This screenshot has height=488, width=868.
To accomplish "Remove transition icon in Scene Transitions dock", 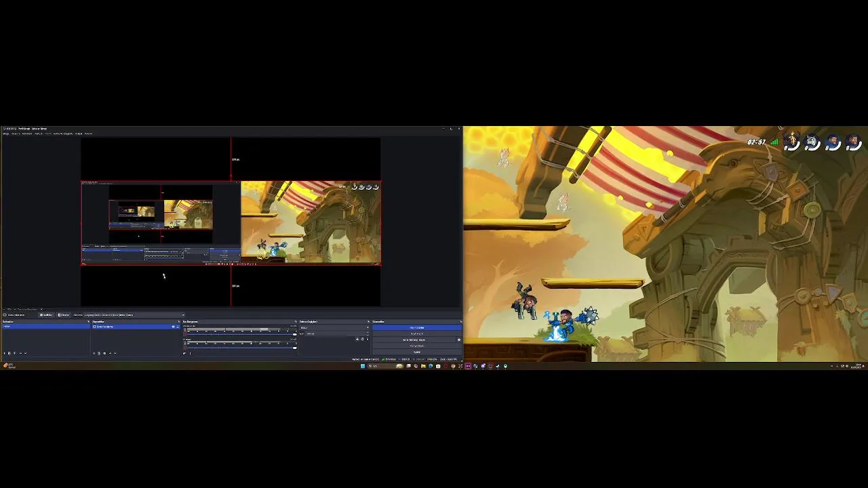I will [x=362, y=339].
